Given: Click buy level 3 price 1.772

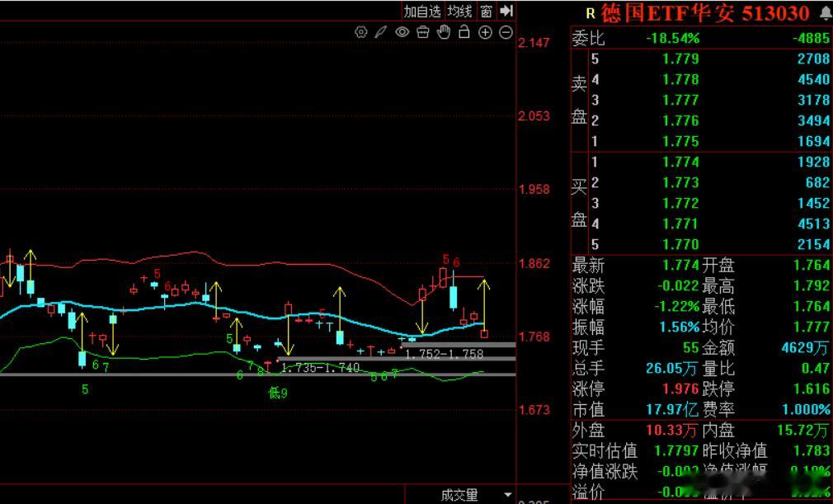Looking at the screenshot, I should click(680, 203).
